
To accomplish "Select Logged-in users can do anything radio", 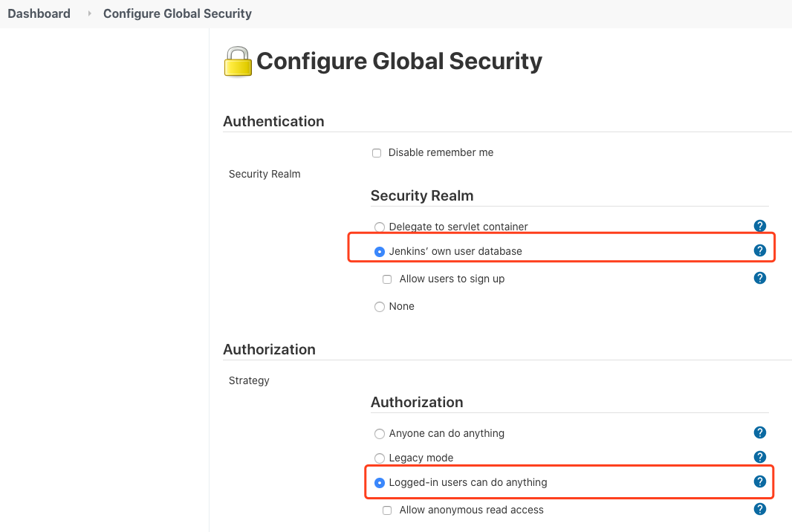I will tap(380, 483).
